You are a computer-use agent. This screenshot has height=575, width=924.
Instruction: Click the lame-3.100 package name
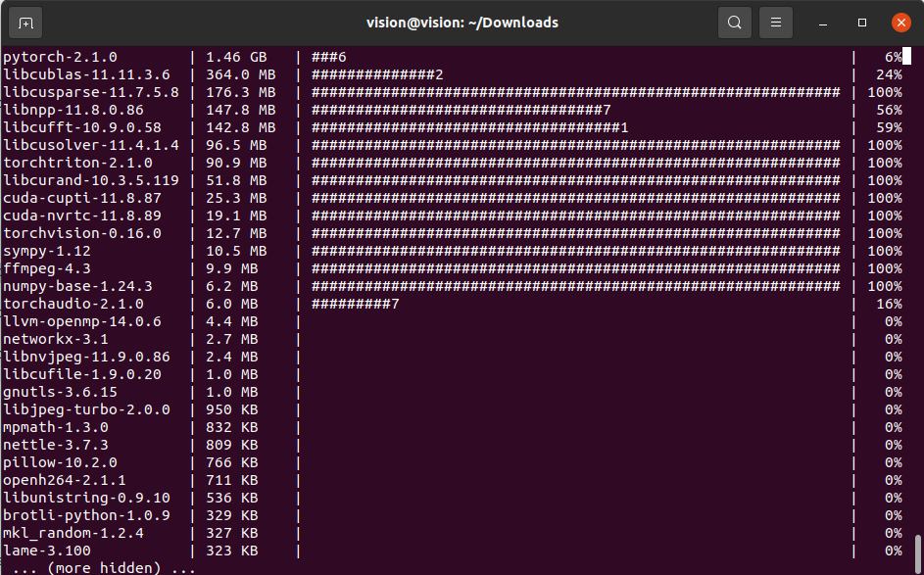pos(47,552)
